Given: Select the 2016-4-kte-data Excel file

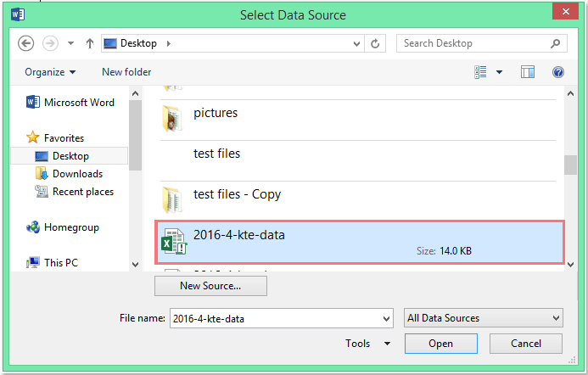Looking at the screenshot, I should [360, 243].
